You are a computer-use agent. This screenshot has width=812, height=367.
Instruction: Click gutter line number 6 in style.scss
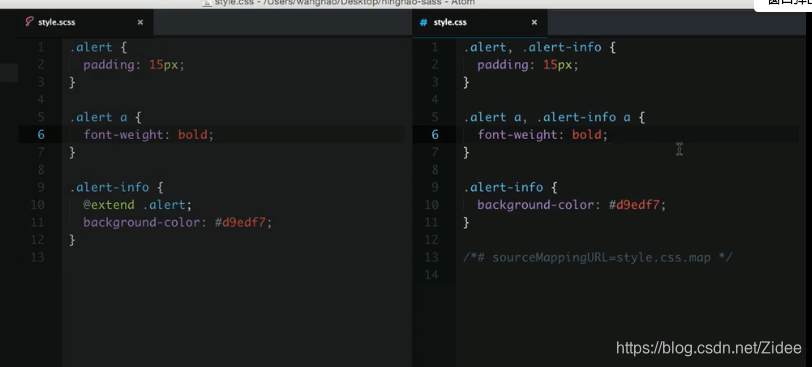click(x=41, y=135)
